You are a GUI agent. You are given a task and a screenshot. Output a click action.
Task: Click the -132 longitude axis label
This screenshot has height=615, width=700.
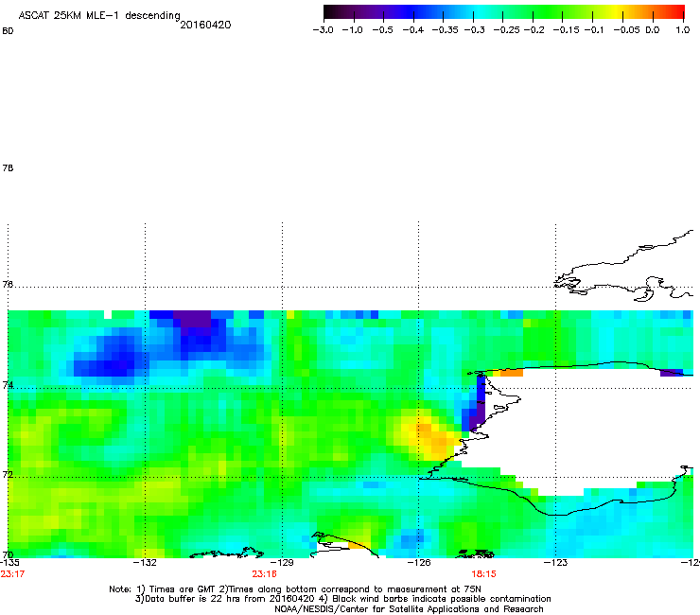point(145,563)
